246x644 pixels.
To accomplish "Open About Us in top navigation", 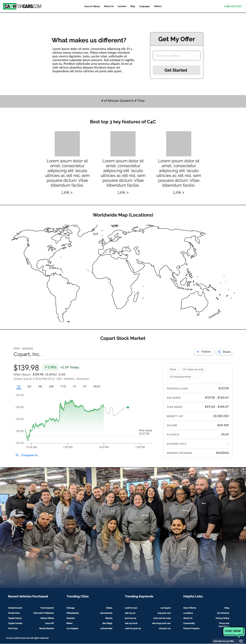I will point(109,6).
